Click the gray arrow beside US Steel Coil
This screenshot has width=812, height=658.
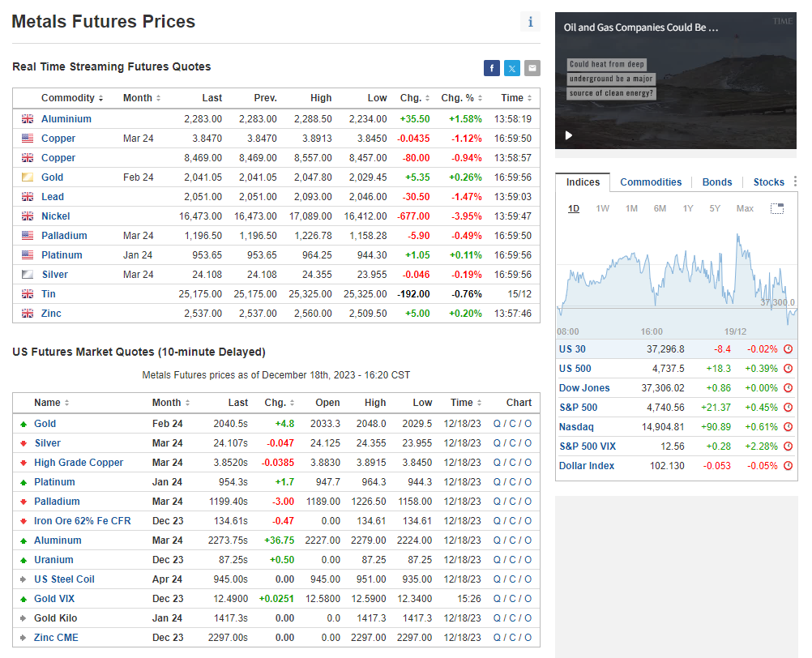24,579
